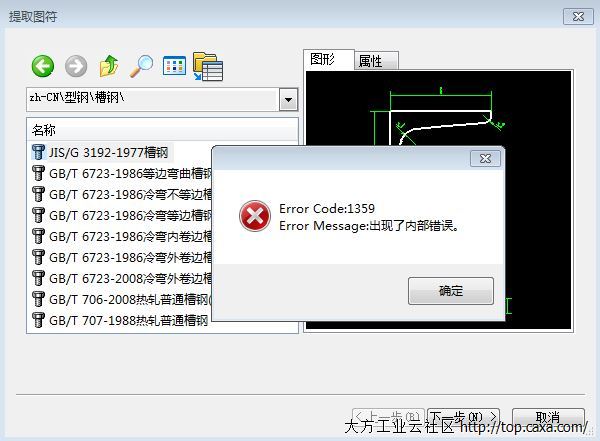Click the folder list view icon
This screenshot has width=600, height=441.
pos(208,66)
